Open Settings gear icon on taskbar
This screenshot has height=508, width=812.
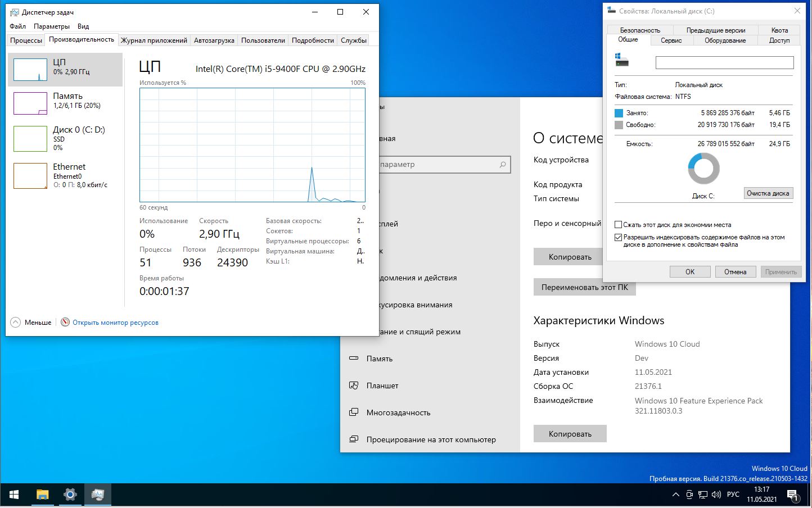tap(70, 495)
